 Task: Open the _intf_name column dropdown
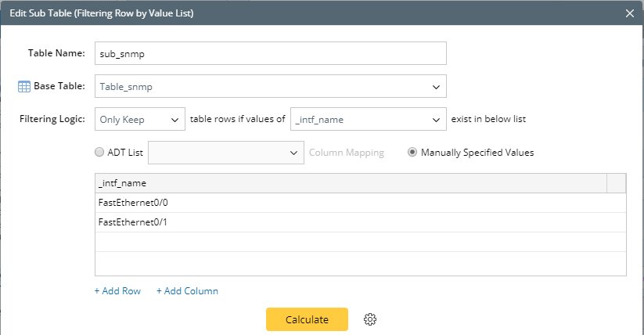[367, 120]
